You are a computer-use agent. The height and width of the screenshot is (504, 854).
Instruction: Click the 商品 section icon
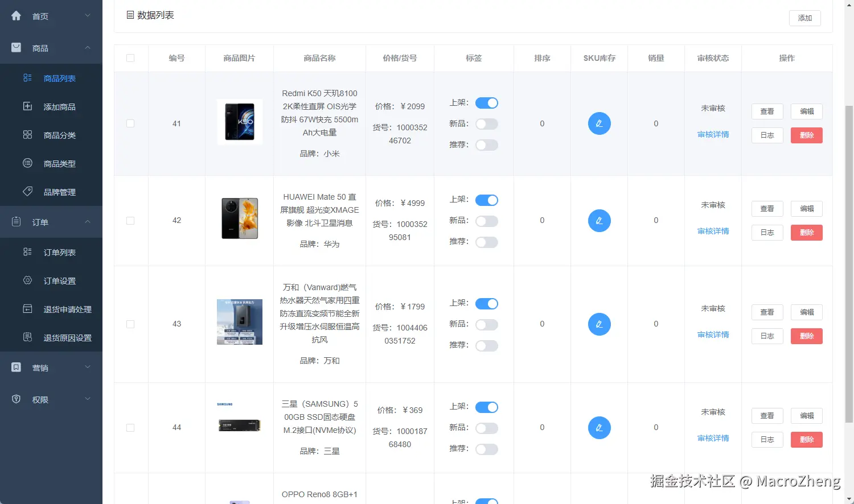(x=16, y=48)
